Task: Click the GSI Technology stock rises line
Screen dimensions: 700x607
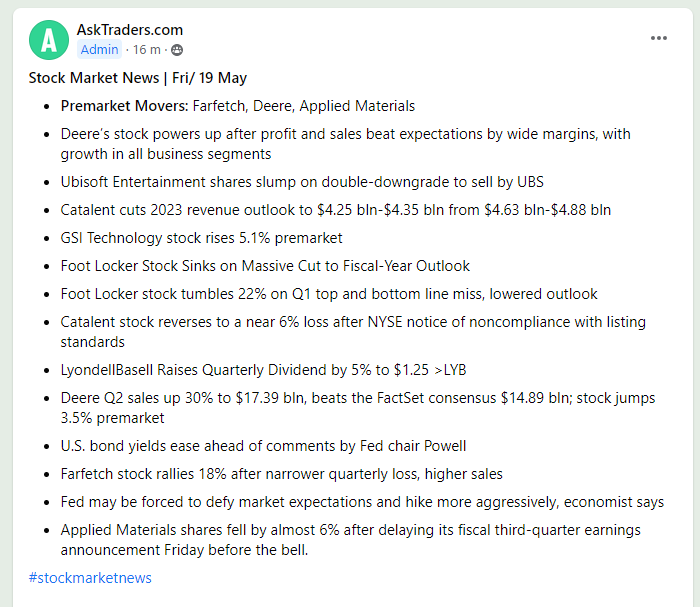Action: (201, 238)
